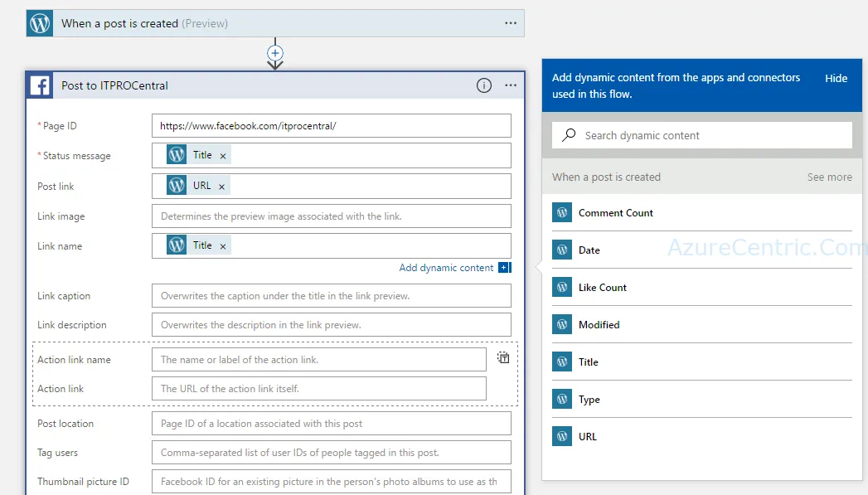
Task: Select the URL item in the dynamic content list
Action: click(702, 436)
